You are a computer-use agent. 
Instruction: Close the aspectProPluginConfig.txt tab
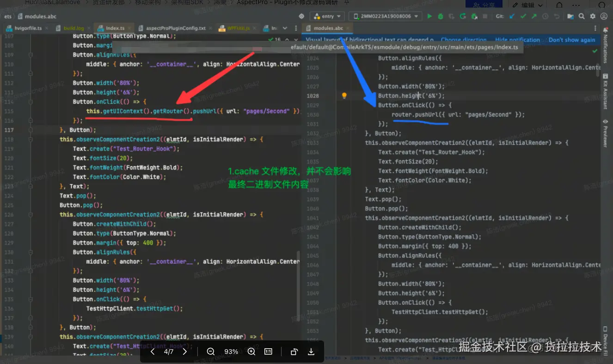210,28
